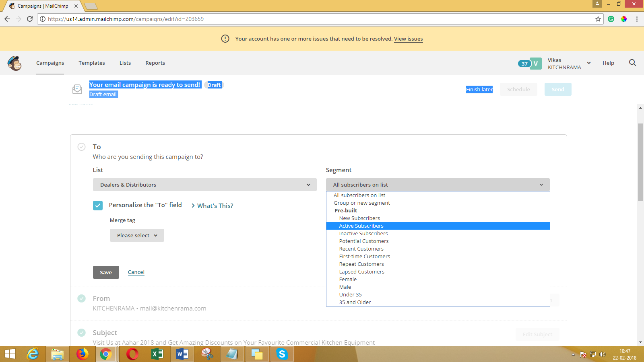Viewport: 644px width, 362px height.
Task: Click the To section status circle
Action: coord(82,147)
